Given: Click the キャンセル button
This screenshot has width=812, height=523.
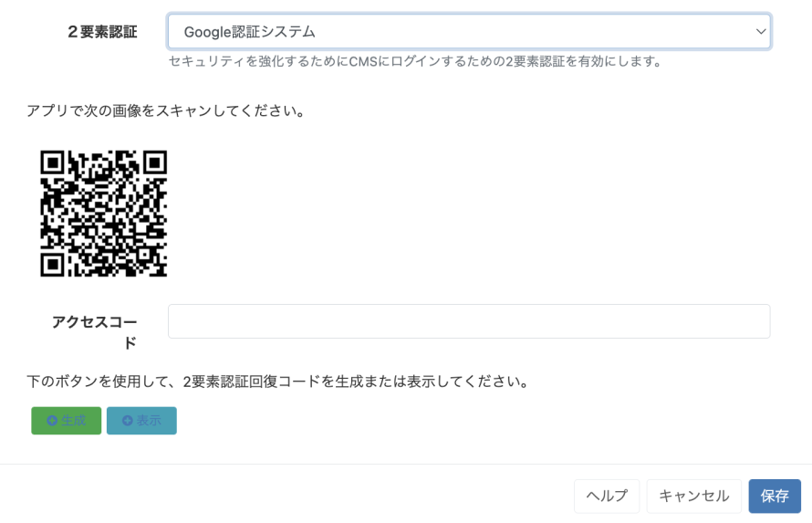Looking at the screenshot, I should coord(694,496).
